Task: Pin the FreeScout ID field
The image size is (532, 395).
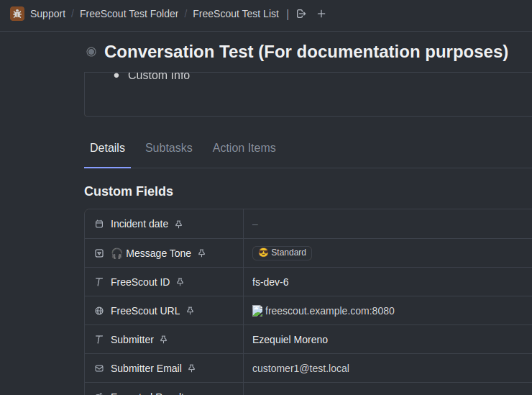Action: point(180,282)
